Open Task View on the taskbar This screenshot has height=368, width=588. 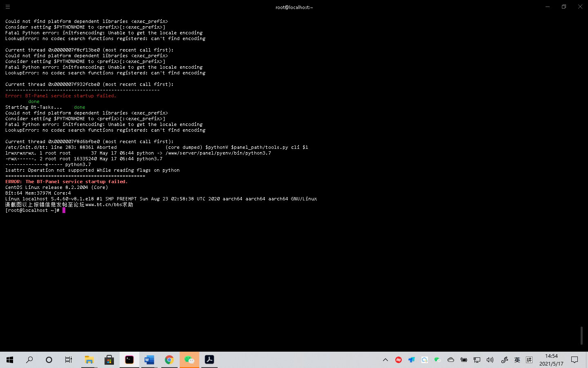pyautogui.click(x=69, y=360)
